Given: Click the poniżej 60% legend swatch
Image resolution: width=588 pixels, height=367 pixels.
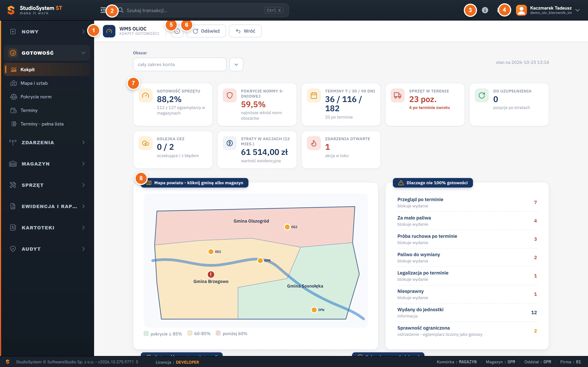Looking at the screenshot, I should pos(218,333).
